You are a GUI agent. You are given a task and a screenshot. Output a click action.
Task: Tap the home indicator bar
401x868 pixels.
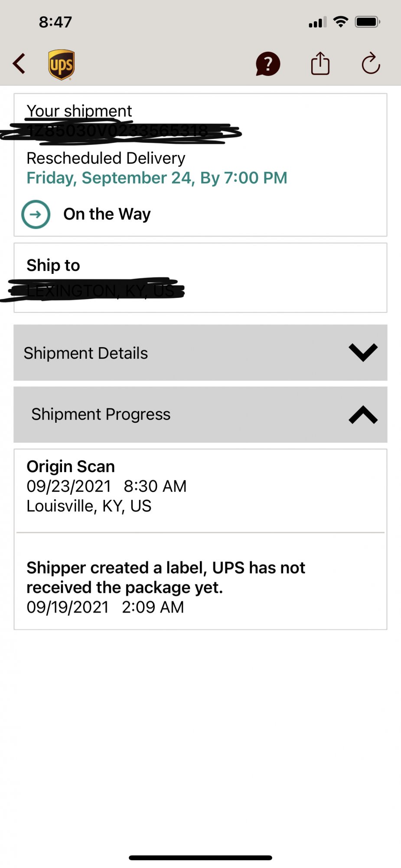pyautogui.click(x=200, y=858)
